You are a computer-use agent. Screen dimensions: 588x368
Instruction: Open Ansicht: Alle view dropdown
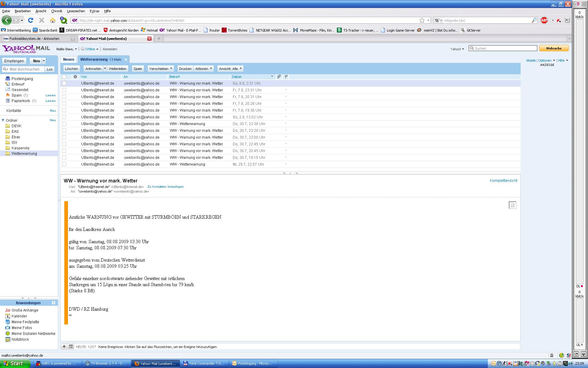(230, 69)
